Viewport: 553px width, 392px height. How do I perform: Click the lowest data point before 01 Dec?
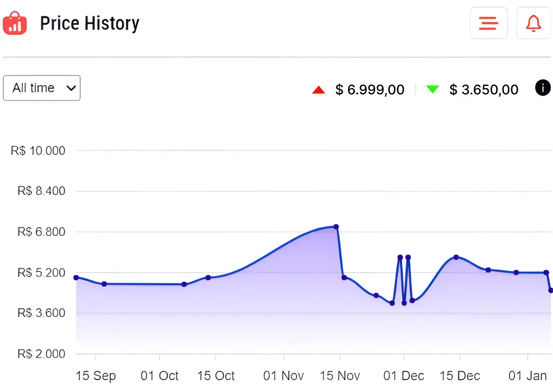tap(392, 303)
